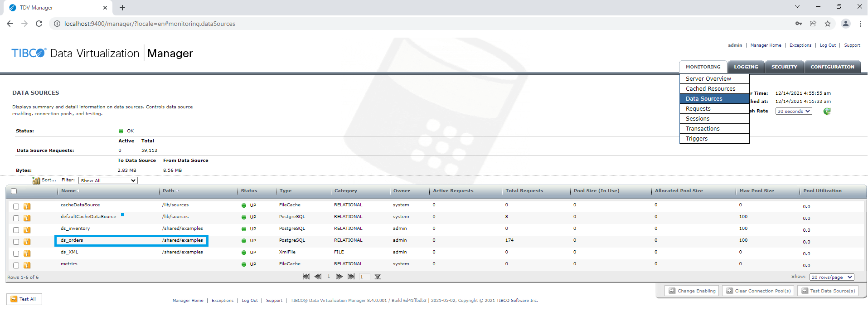The width and height of the screenshot is (868, 331).
Task: Open Support link in top header
Action: 852,45
